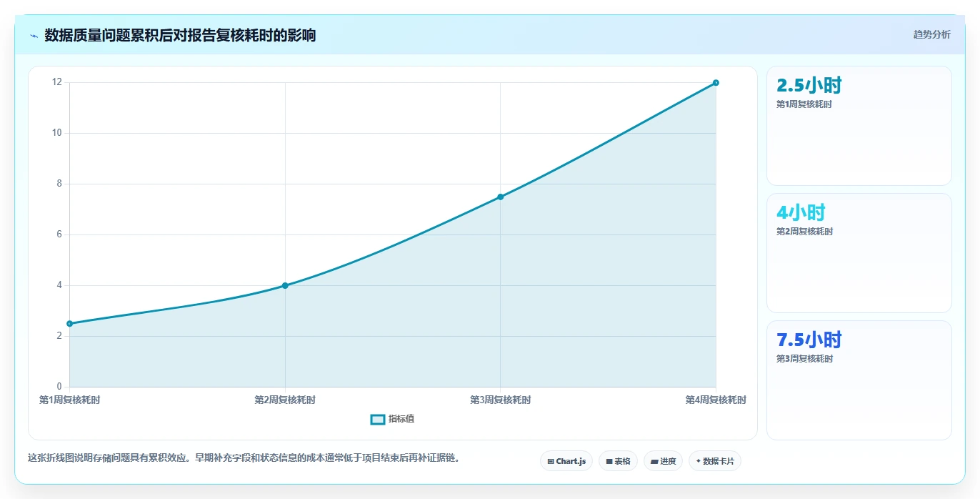Click the y-axis tick label 12
This screenshot has height=499, width=980.
(57, 82)
